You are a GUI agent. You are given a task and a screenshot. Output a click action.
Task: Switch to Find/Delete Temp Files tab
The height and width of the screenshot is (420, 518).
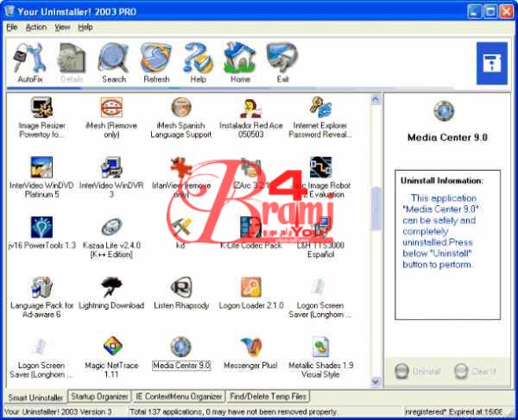point(268,396)
